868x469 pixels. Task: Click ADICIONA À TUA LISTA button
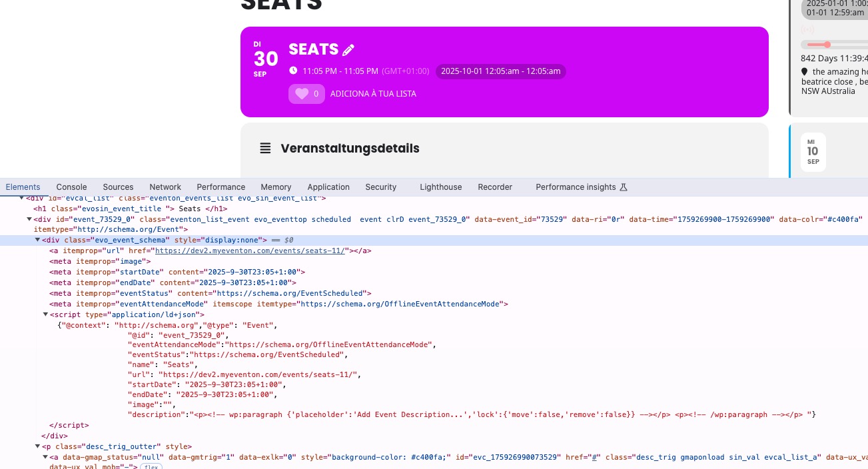tap(373, 94)
